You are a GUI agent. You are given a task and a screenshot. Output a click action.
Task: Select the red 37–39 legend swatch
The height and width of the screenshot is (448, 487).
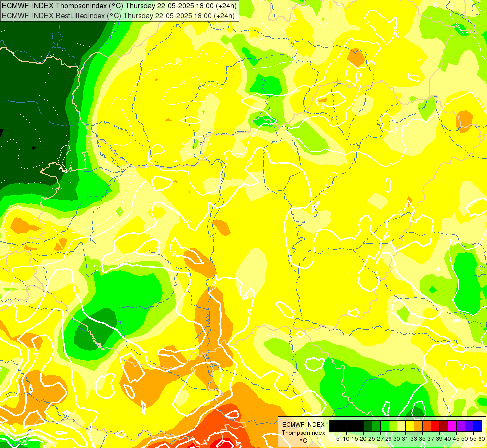(435, 426)
